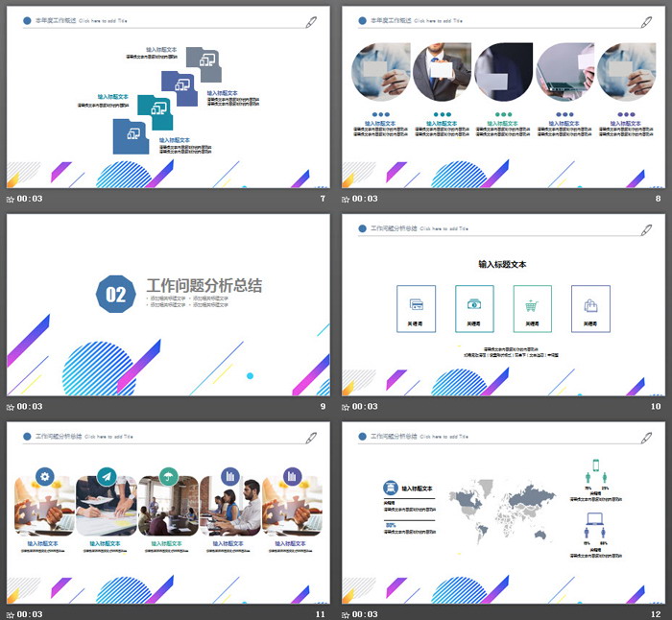Click the paper plane icon on slide 11

click(107, 476)
